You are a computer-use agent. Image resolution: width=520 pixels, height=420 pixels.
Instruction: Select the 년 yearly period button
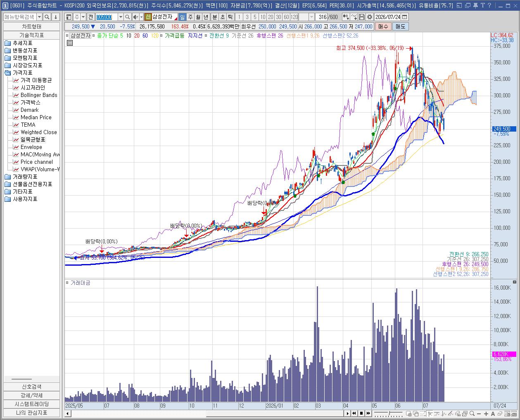(206, 17)
